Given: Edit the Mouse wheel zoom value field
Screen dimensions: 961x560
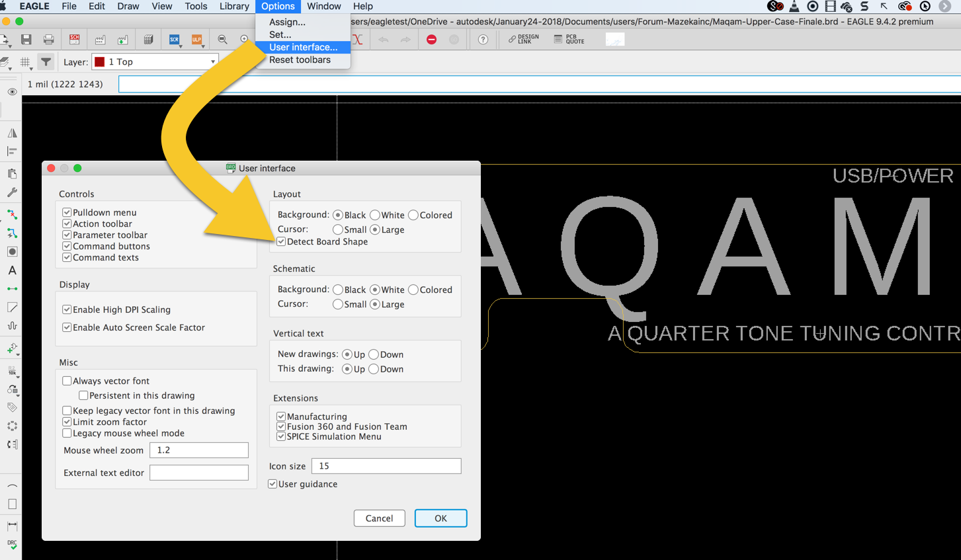Looking at the screenshot, I should click(198, 450).
